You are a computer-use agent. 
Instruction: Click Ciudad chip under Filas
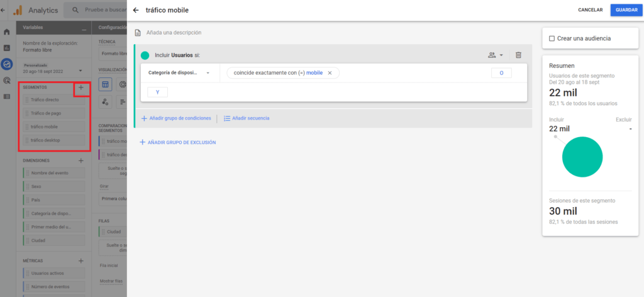click(113, 232)
